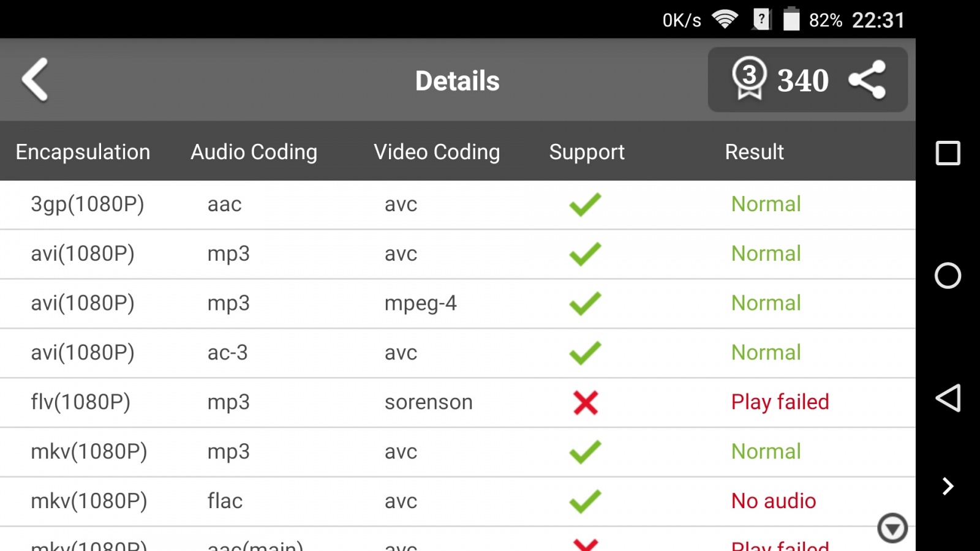Tap the right chevron on navigation bar
Viewport: 980px width, 551px height.
coord(948,486)
